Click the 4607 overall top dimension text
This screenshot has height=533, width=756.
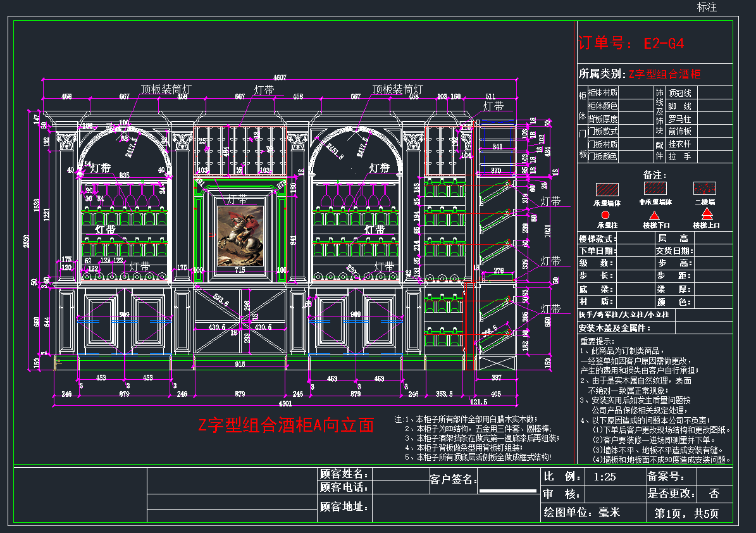[280, 77]
